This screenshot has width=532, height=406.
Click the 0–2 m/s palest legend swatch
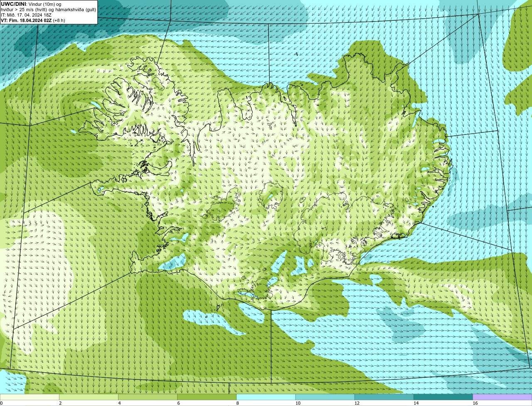coord(30,397)
